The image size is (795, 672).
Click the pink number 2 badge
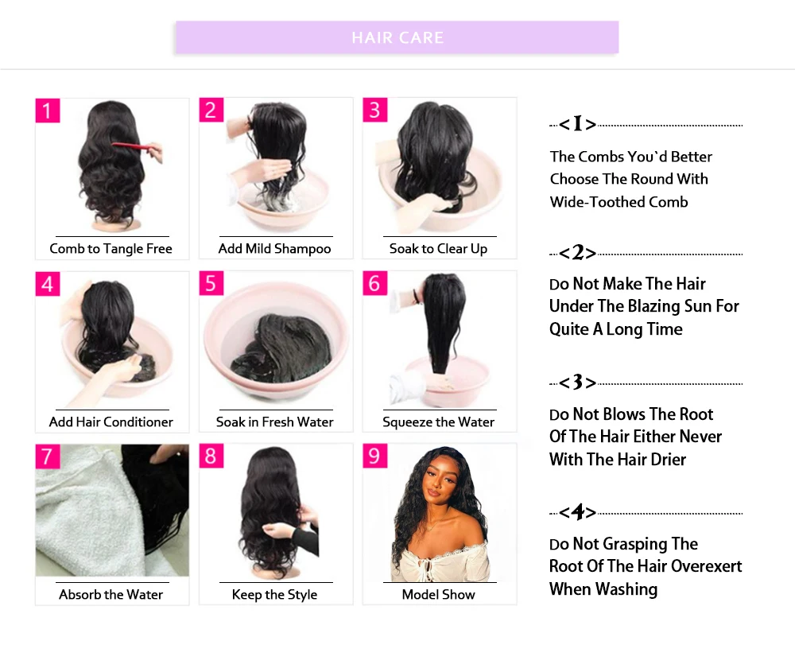(211, 110)
